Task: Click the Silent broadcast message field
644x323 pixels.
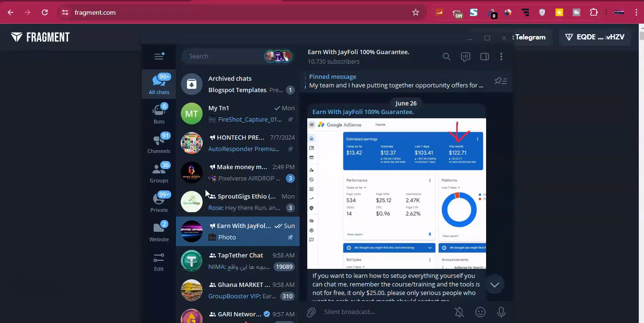Action: (385, 312)
